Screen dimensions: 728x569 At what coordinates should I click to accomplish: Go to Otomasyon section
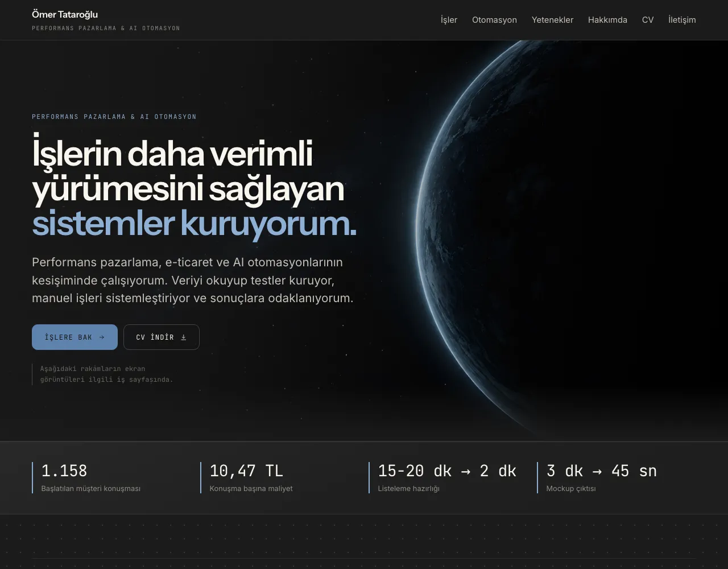(494, 20)
